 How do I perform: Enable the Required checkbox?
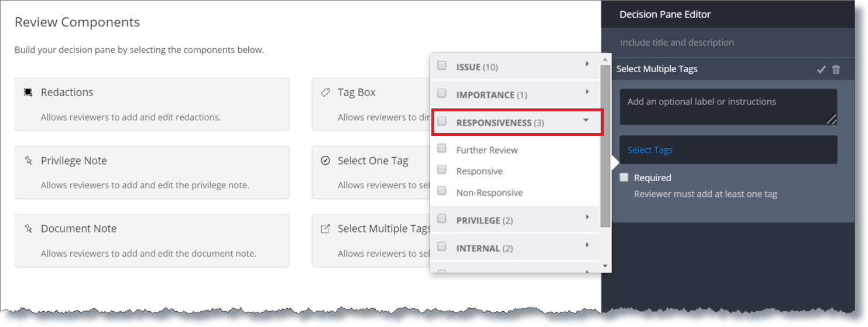click(x=625, y=177)
